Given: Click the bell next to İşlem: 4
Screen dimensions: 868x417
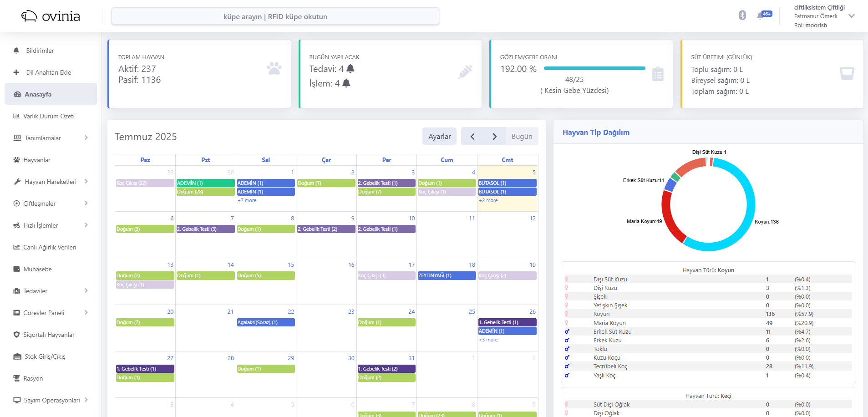Looking at the screenshot, I should (x=346, y=83).
